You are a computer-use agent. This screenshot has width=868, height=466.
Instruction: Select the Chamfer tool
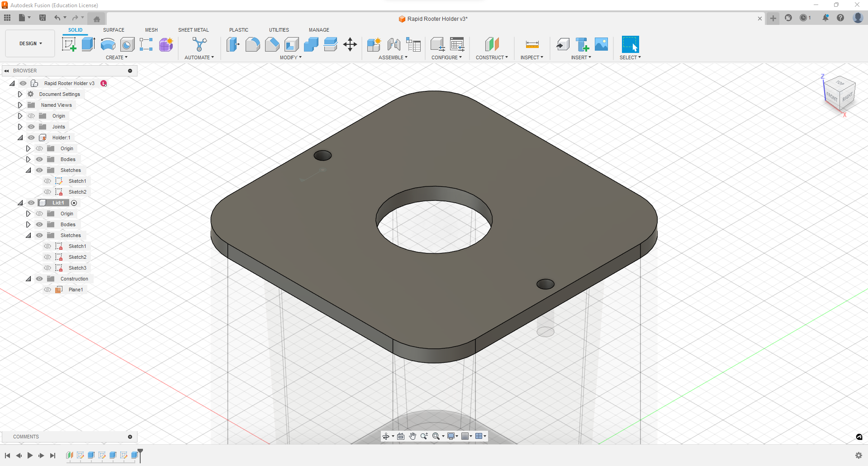272,44
